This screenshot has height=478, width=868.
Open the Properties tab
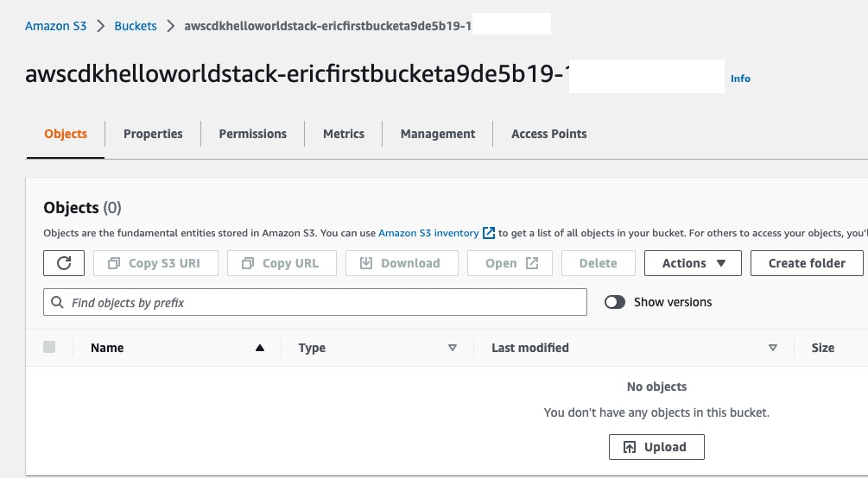(153, 134)
